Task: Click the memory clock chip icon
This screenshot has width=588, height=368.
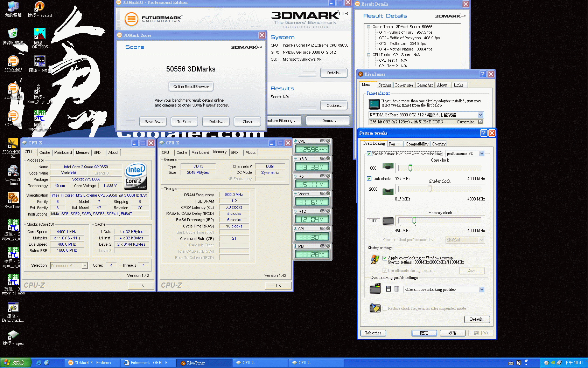Action: click(x=388, y=221)
